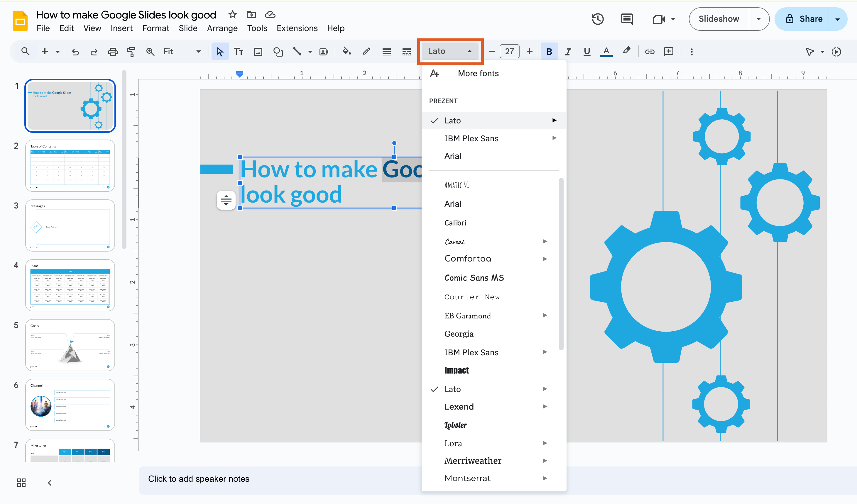Click the font size field showing 27
This screenshot has width=857, height=504.
click(x=509, y=52)
